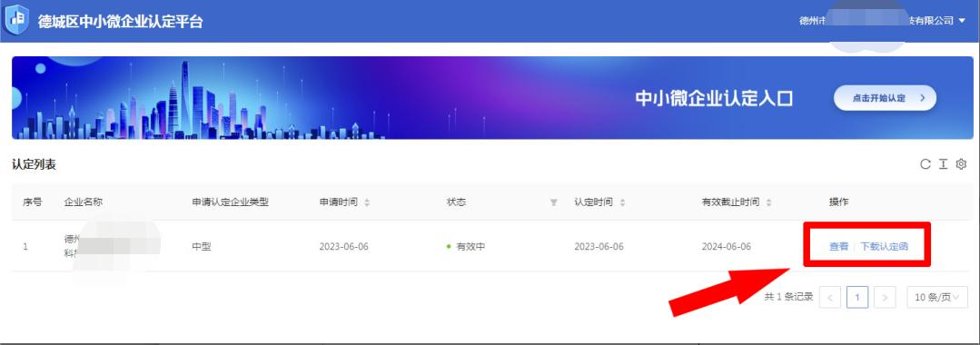This screenshot has width=980, height=345.
Task: Open the table density (row height) icon
Action: (x=943, y=164)
